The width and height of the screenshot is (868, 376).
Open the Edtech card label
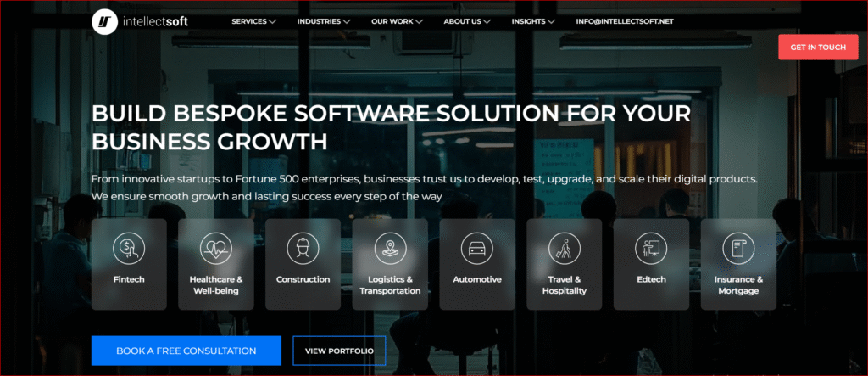[x=651, y=279]
